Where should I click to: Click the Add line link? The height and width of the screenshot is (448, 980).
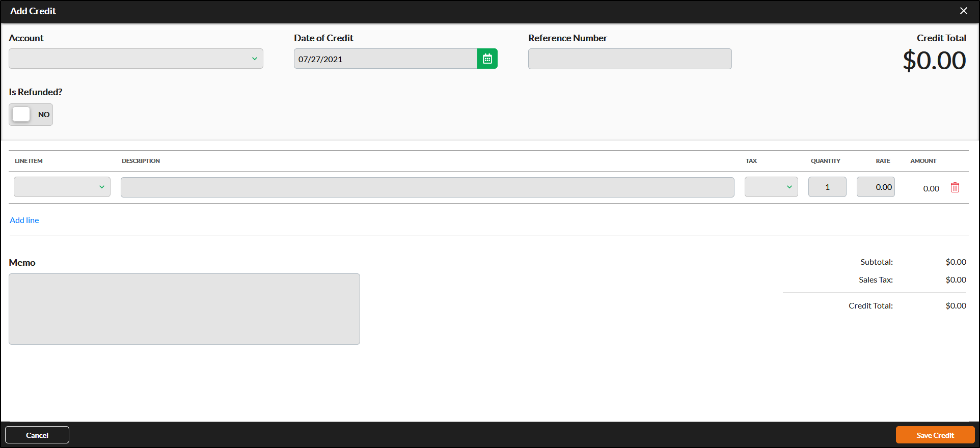(x=24, y=220)
